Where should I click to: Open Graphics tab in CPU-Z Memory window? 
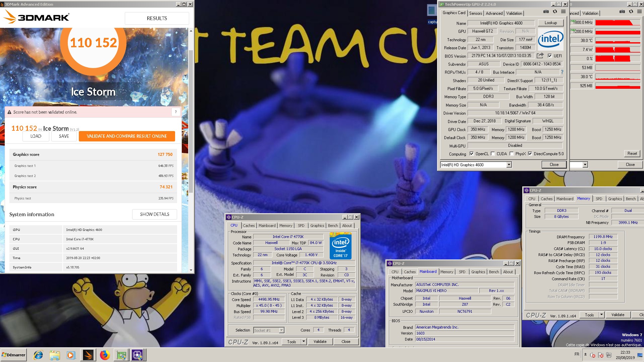click(615, 199)
